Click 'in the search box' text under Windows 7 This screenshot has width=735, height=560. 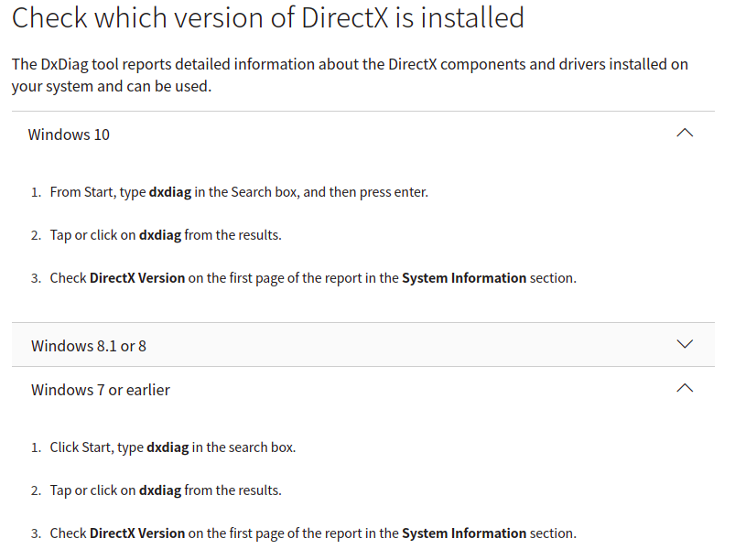[243, 447]
